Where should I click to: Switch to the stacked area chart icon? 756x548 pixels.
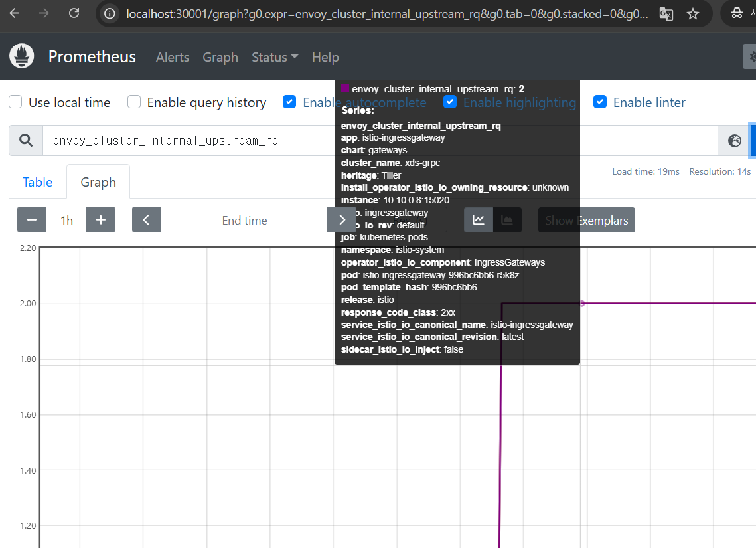(x=507, y=220)
